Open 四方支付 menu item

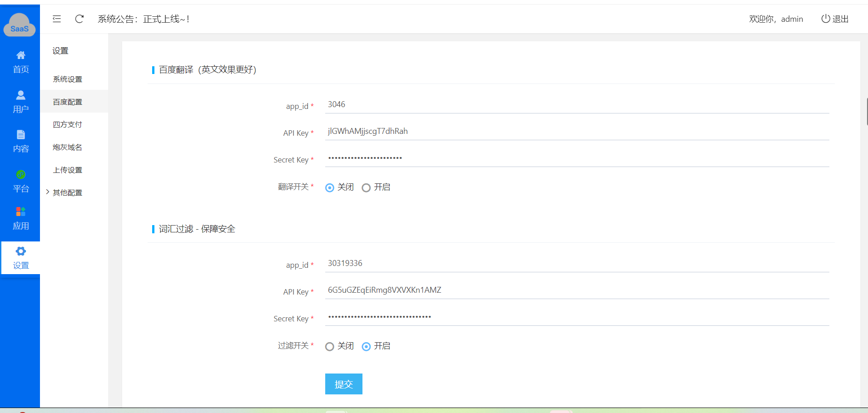(x=74, y=124)
